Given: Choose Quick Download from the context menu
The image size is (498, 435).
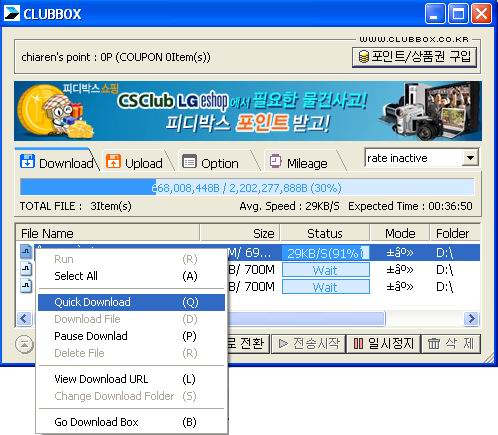Looking at the screenshot, I should click(131, 302).
